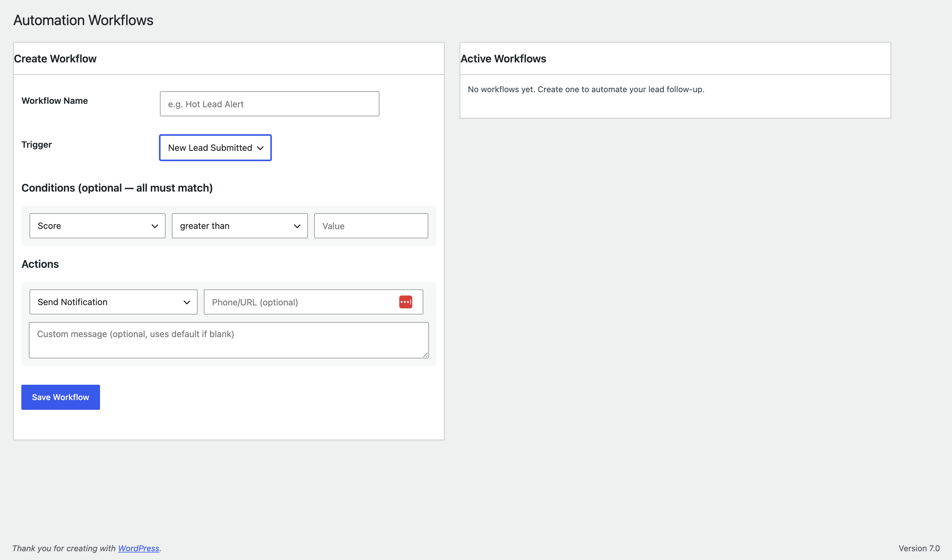
Task: Click the Active Workflows panel heading
Action: [503, 59]
